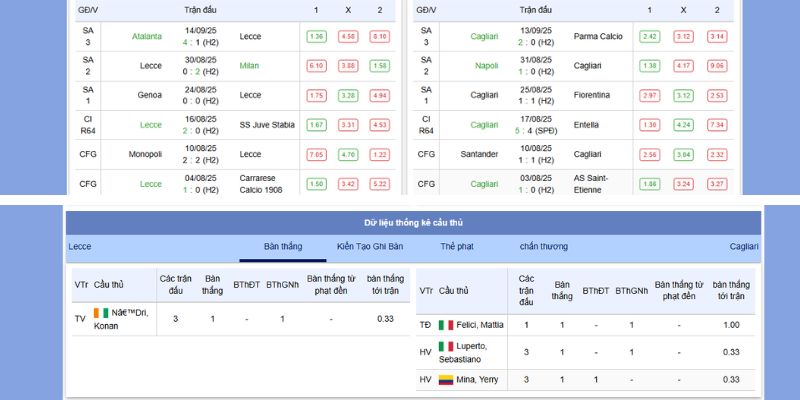Open the Napoli team link
Screen dimensions: 800x400
pos(487,66)
